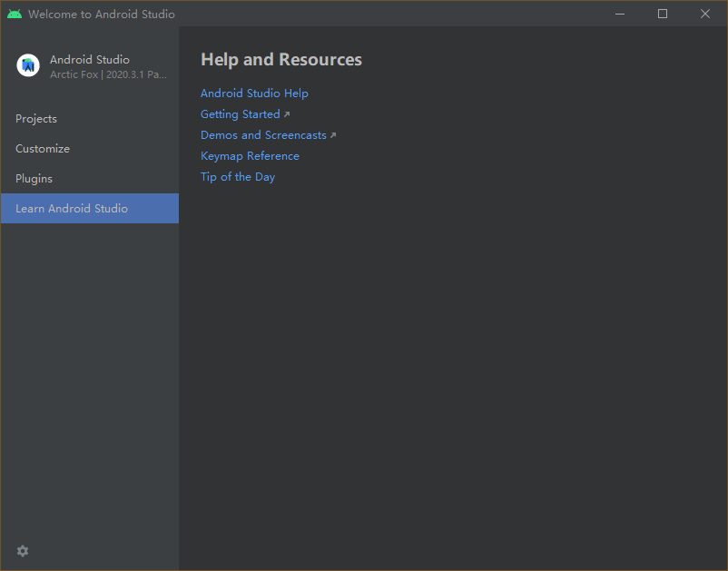Click the Welcome to Android Studio title text
The width and height of the screenshot is (728, 571).
(x=102, y=15)
